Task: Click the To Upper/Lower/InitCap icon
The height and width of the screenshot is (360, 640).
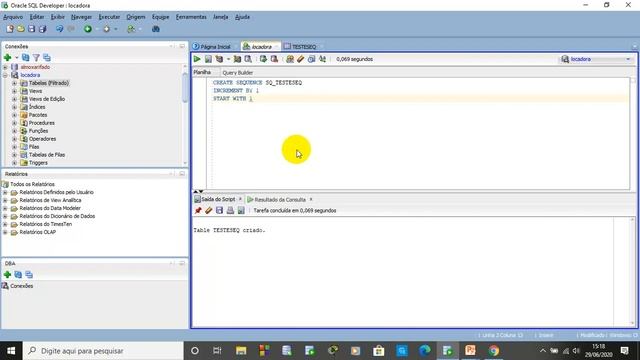Action: 322,59
